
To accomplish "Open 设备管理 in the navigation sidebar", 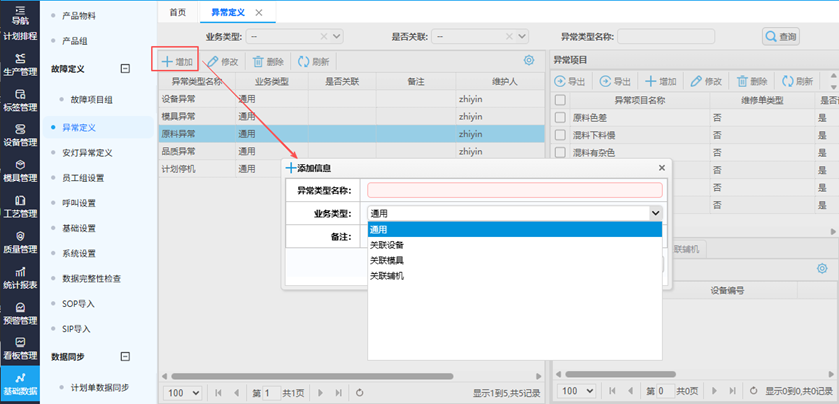I will tap(20, 134).
